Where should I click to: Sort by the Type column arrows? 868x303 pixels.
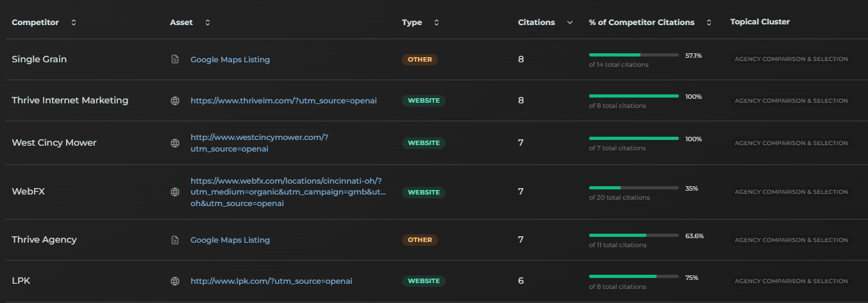point(437,22)
